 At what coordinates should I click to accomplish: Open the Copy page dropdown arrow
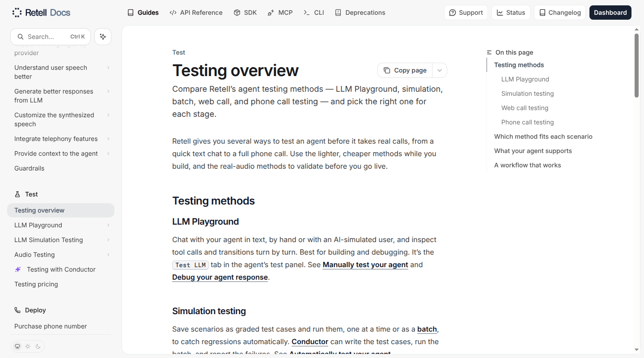(440, 70)
